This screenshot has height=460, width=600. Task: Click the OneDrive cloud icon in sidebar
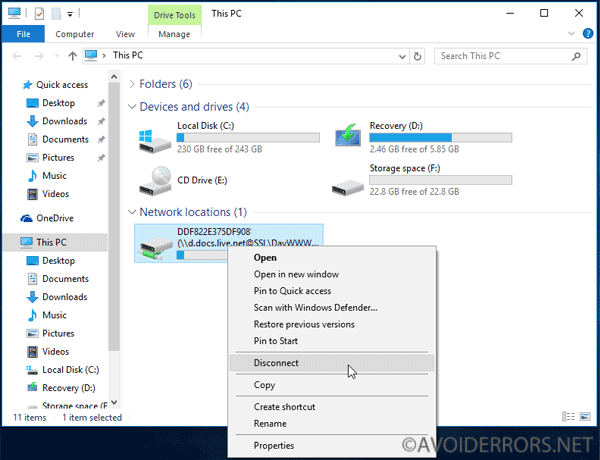pos(27,218)
